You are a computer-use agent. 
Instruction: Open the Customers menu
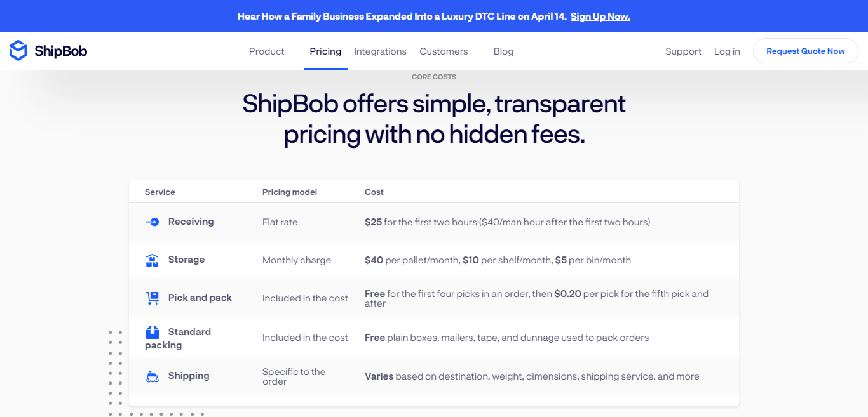point(444,51)
